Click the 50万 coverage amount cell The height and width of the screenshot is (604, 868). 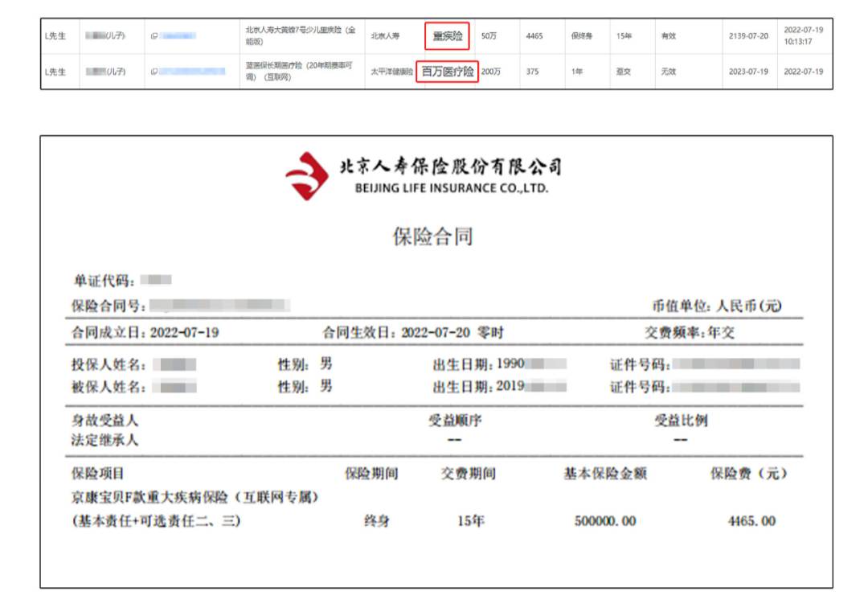489,36
